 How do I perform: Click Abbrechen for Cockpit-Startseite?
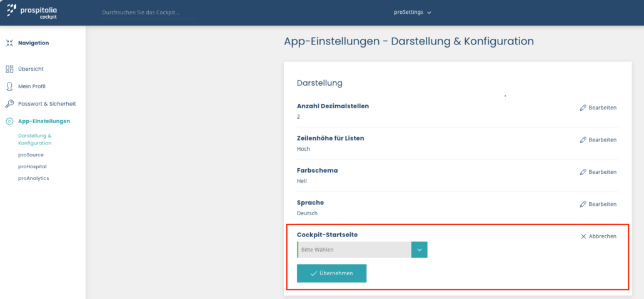598,236
